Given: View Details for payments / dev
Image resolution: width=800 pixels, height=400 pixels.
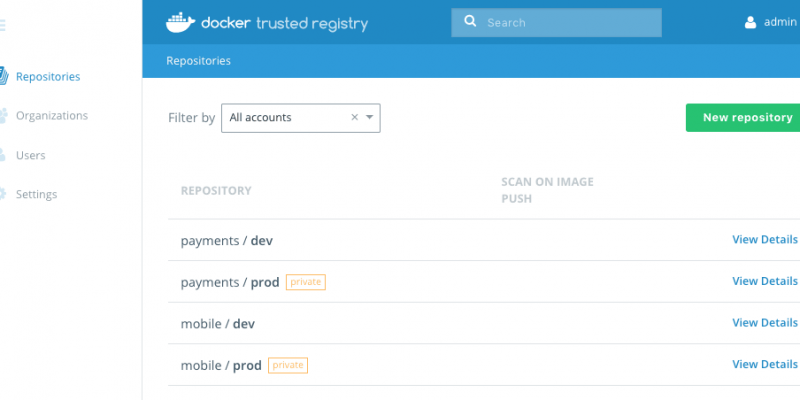Looking at the screenshot, I should point(765,239).
